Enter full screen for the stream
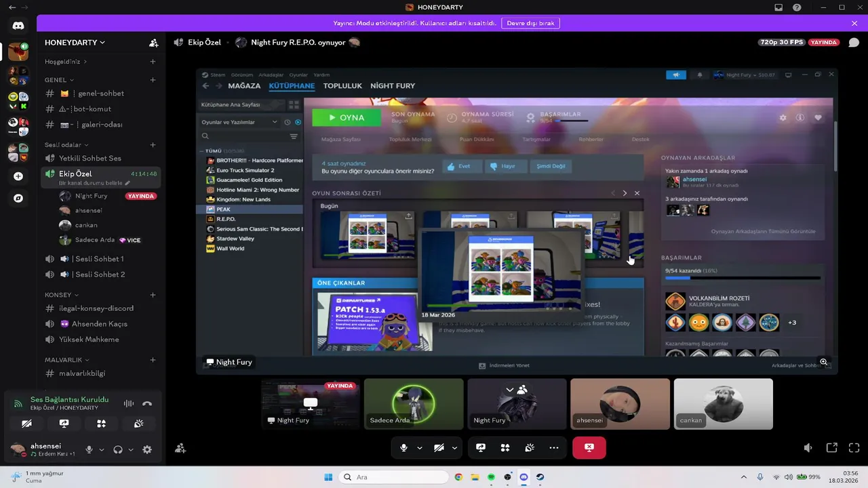 [854, 448]
